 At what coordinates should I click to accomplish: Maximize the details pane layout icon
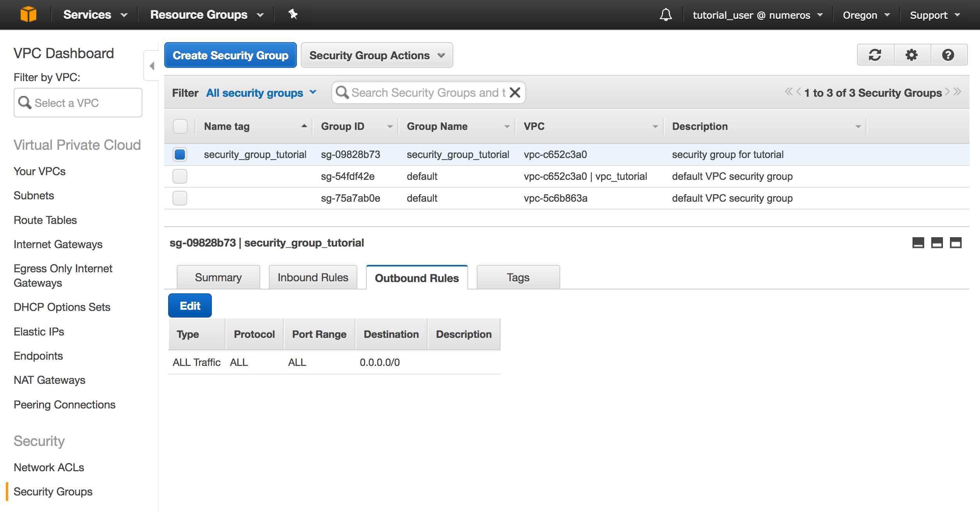pos(955,243)
